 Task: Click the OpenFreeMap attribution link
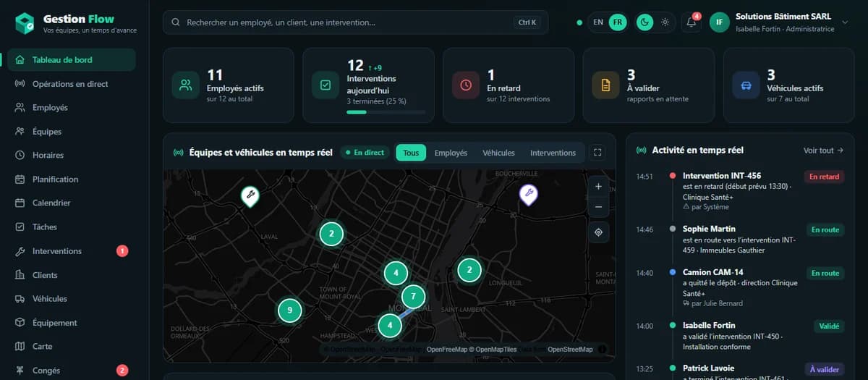click(x=447, y=350)
